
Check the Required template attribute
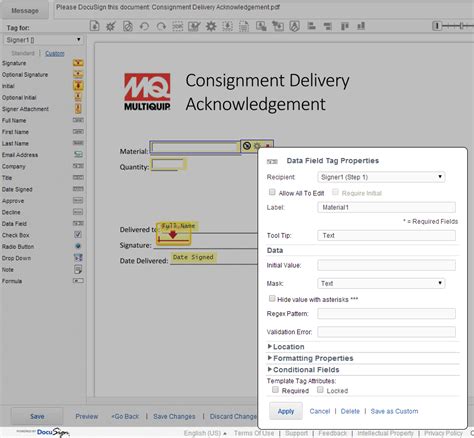click(275, 390)
